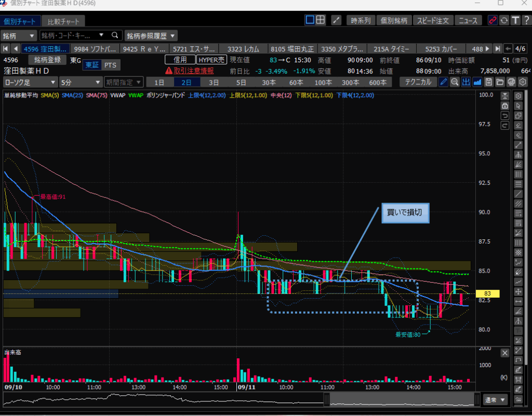Click the printer icon

512,82
